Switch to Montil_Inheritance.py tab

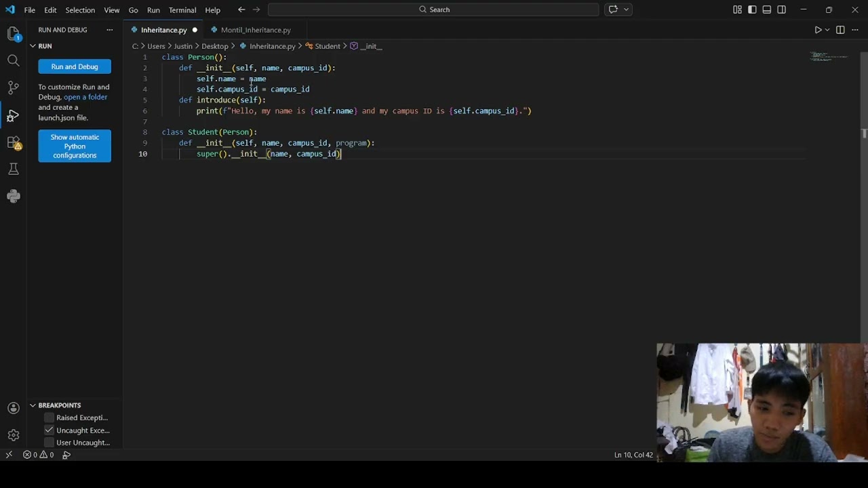pyautogui.click(x=256, y=30)
